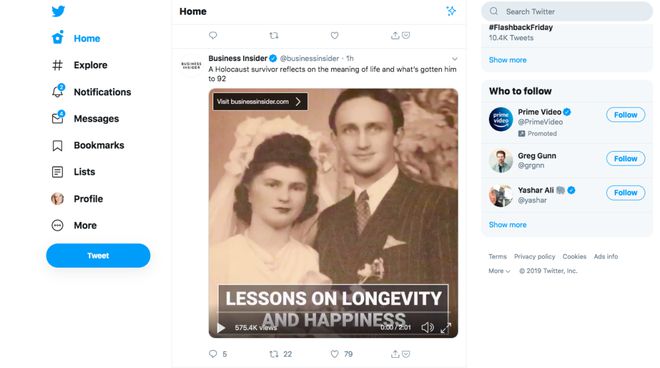The image size is (660, 368).
Task: Like the Business Insider tweet
Action: coord(334,354)
